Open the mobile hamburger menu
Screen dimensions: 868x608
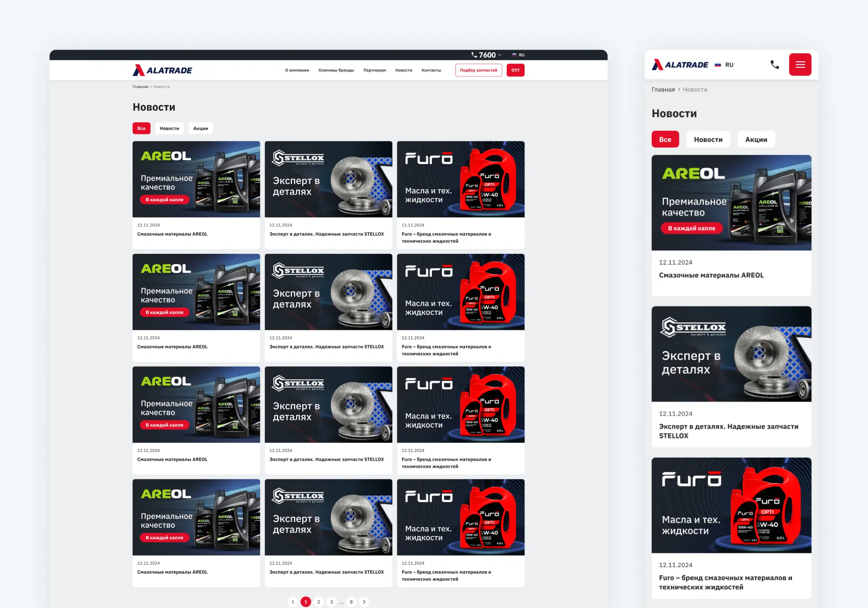point(800,64)
